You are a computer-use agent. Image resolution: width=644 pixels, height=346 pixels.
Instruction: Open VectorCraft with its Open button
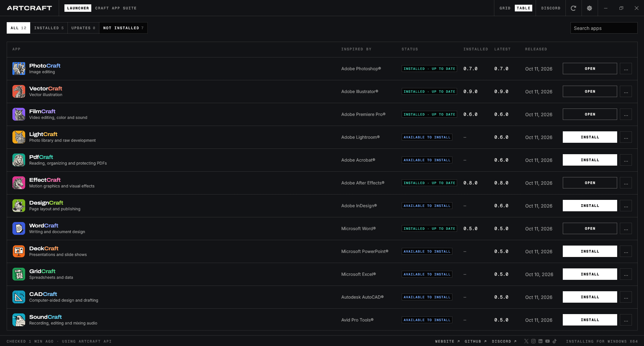click(590, 91)
